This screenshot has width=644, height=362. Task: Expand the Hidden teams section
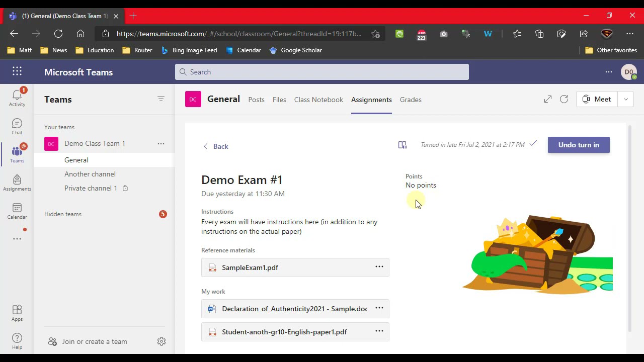click(63, 214)
